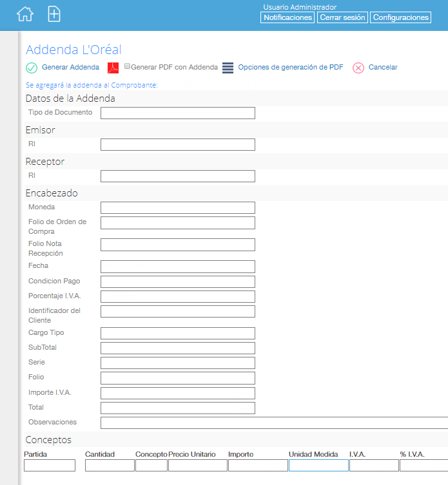Click the Importe field in Conceptos row

tap(258, 466)
